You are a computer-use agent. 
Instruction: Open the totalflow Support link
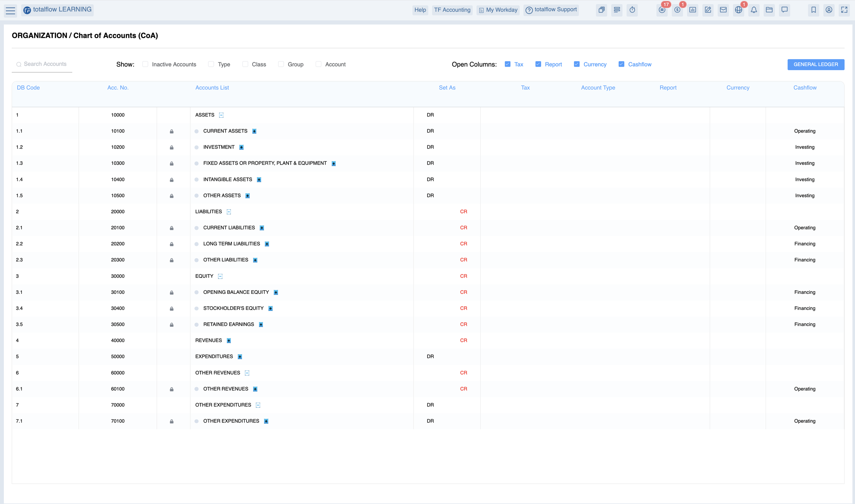(x=551, y=10)
